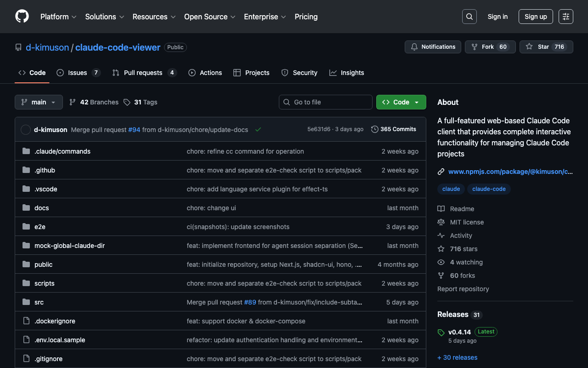This screenshot has width=588, height=368.
Task: Click the d-kimuson author avatar
Action: tap(26, 130)
